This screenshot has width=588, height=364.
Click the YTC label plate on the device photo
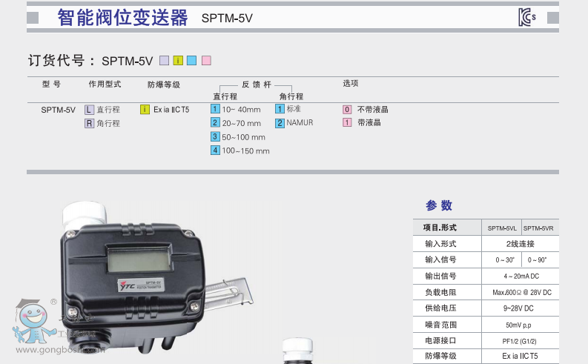[x=140, y=285]
